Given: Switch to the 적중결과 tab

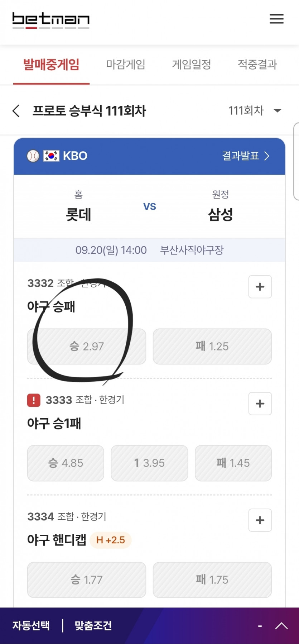Looking at the screenshot, I should (257, 65).
